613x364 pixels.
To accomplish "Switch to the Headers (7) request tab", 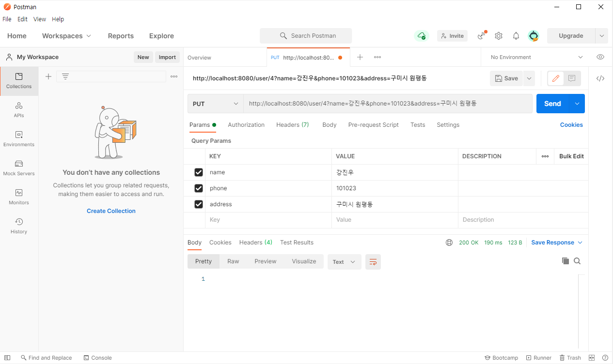I will [293, 125].
